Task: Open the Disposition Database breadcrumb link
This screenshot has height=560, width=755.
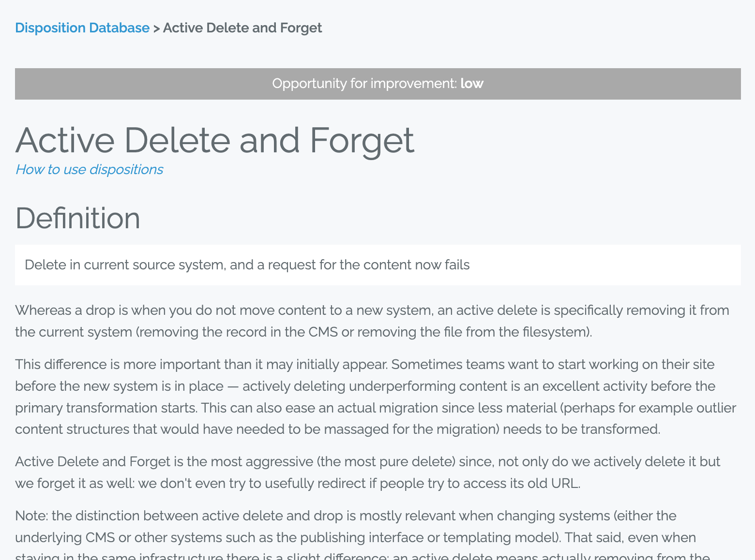Action: coord(82,28)
